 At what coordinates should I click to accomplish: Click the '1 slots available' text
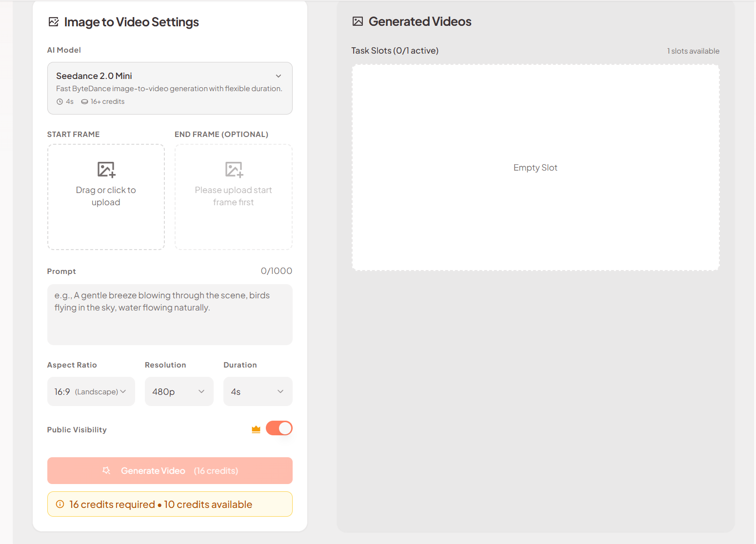pyautogui.click(x=694, y=51)
